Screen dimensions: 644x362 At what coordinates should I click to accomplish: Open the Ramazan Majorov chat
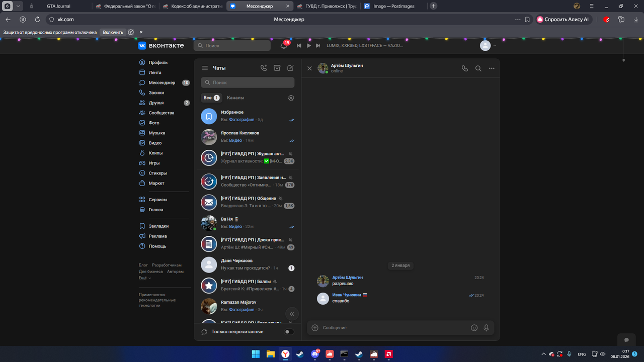(x=248, y=306)
